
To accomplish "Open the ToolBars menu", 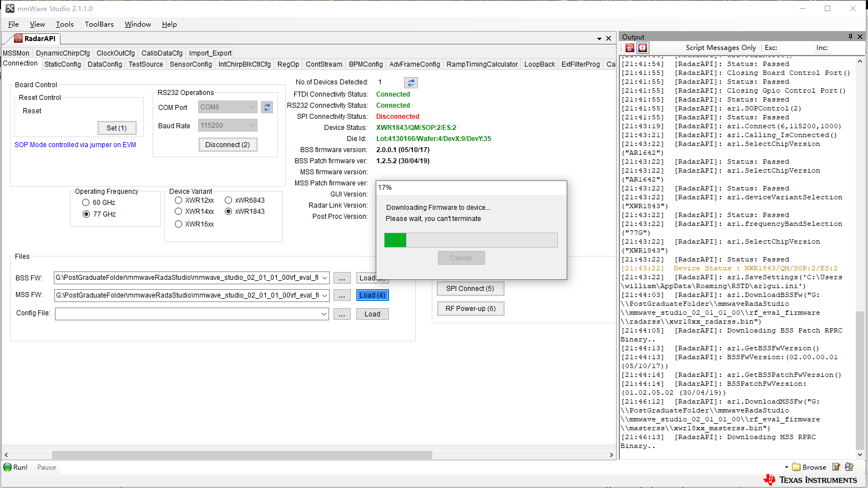I will coord(99,24).
